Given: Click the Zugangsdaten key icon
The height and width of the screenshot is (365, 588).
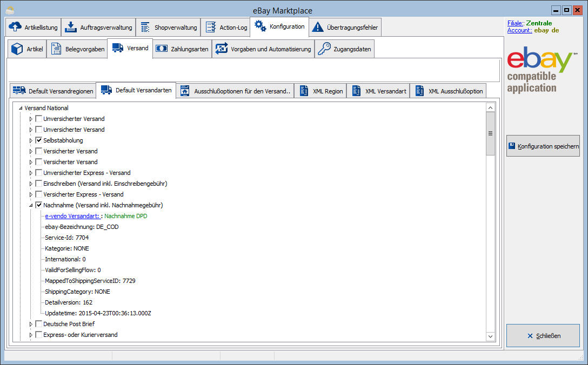Looking at the screenshot, I should (x=324, y=49).
